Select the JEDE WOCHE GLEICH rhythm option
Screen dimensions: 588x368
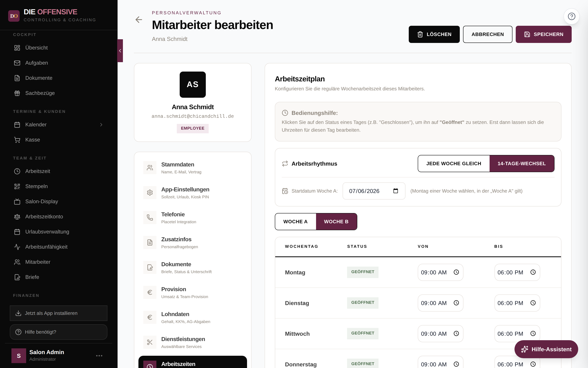[x=454, y=164]
